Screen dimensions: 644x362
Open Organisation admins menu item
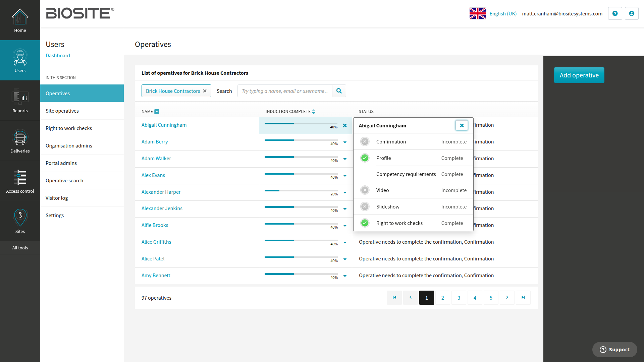tap(82, 145)
